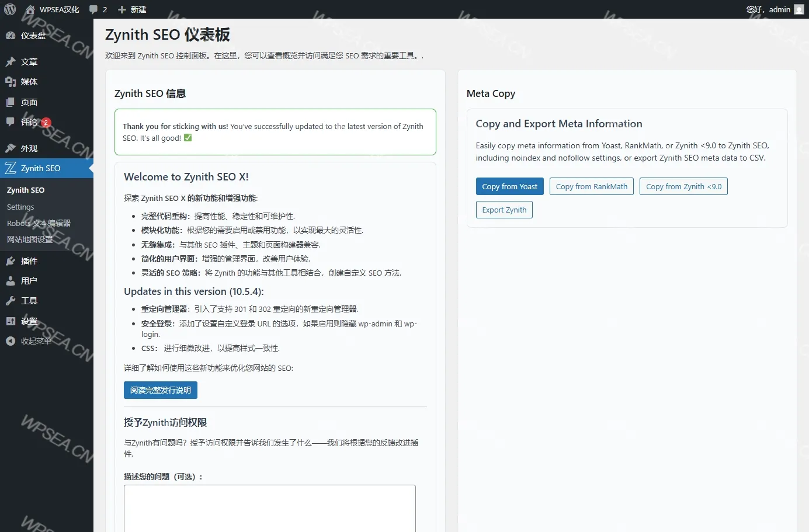Screen dimensions: 809x532
Task: Open the WPSEA汉化 site home icon
Action: tap(30, 9)
